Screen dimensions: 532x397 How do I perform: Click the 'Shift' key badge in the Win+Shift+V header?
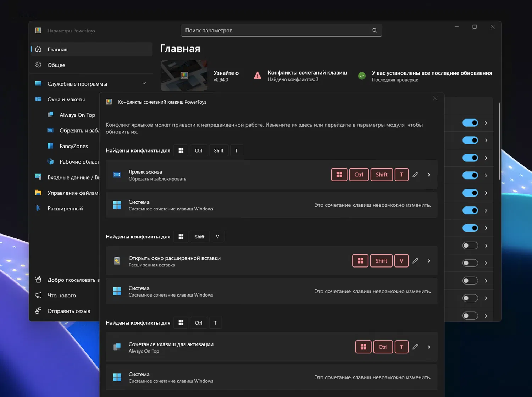point(200,237)
